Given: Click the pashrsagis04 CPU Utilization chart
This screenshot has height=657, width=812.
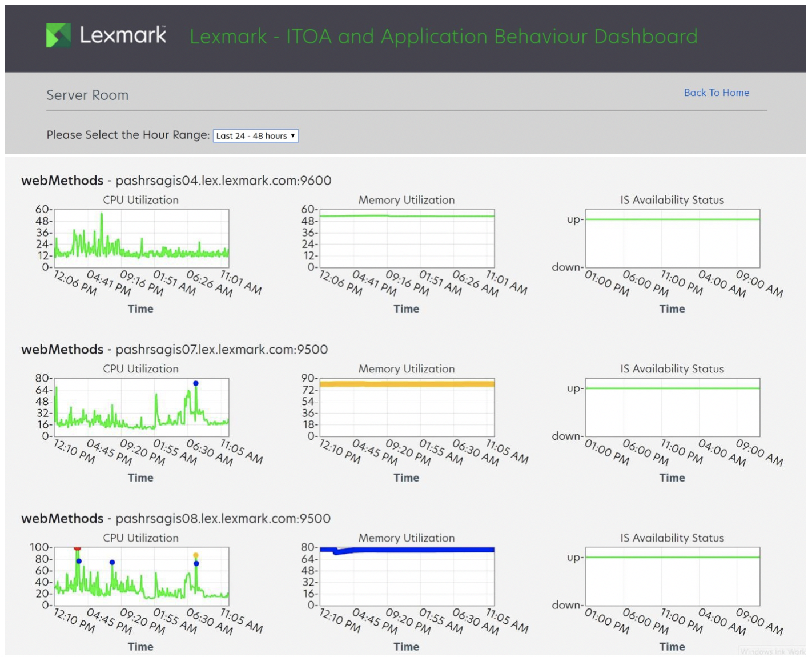Looking at the screenshot, I should coord(141,238).
